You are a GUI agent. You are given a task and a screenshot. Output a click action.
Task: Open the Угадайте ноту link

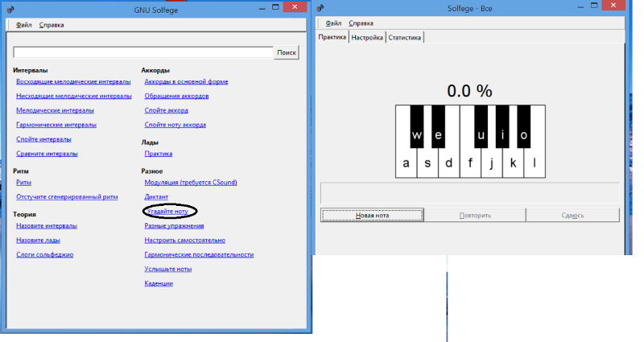coord(168,211)
